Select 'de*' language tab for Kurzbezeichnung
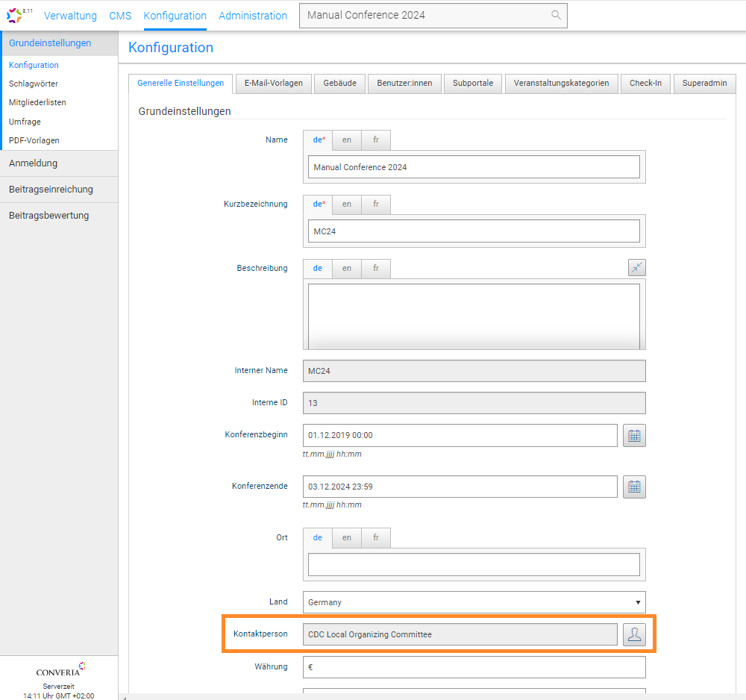Screen dimensions: 746x700 click(x=318, y=204)
